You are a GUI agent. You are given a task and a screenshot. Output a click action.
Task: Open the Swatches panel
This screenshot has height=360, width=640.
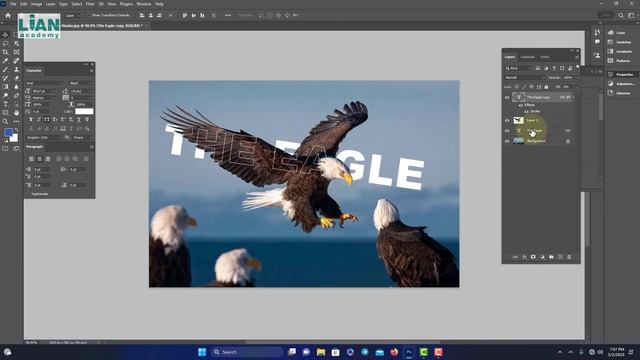(620, 42)
